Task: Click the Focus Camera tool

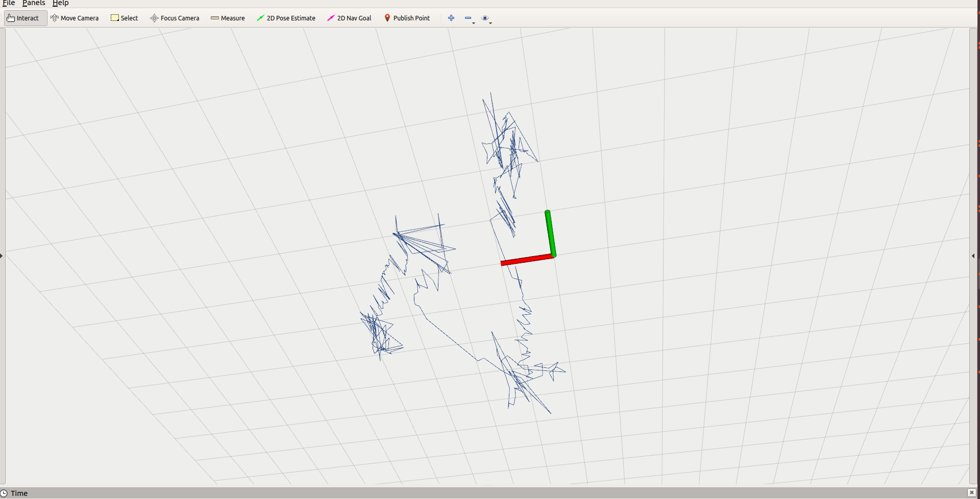Action: [175, 18]
